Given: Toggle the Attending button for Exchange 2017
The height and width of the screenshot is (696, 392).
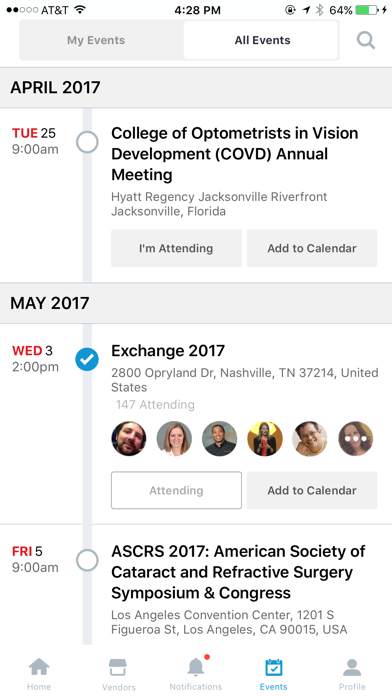Looking at the screenshot, I should click(176, 490).
